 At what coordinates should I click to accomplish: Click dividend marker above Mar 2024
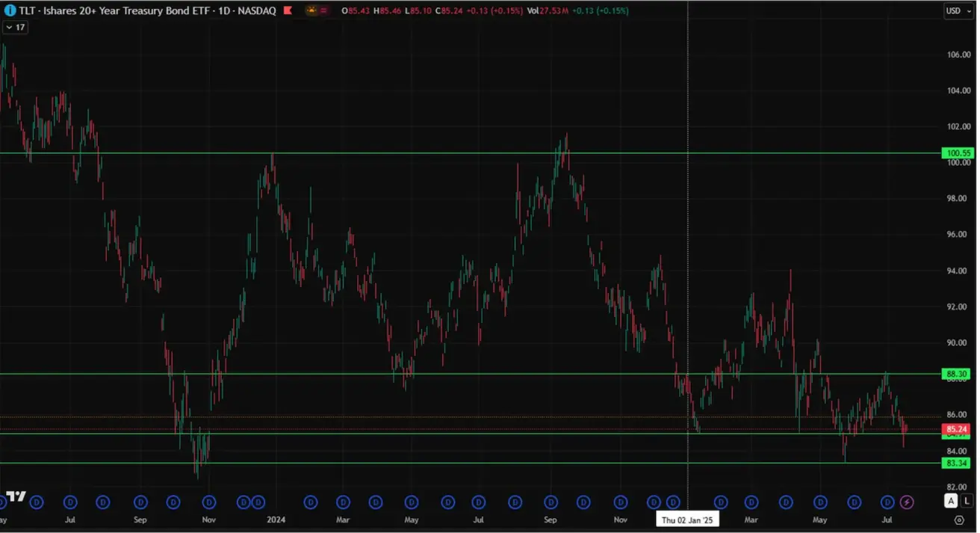pyautogui.click(x=343, y=502)
